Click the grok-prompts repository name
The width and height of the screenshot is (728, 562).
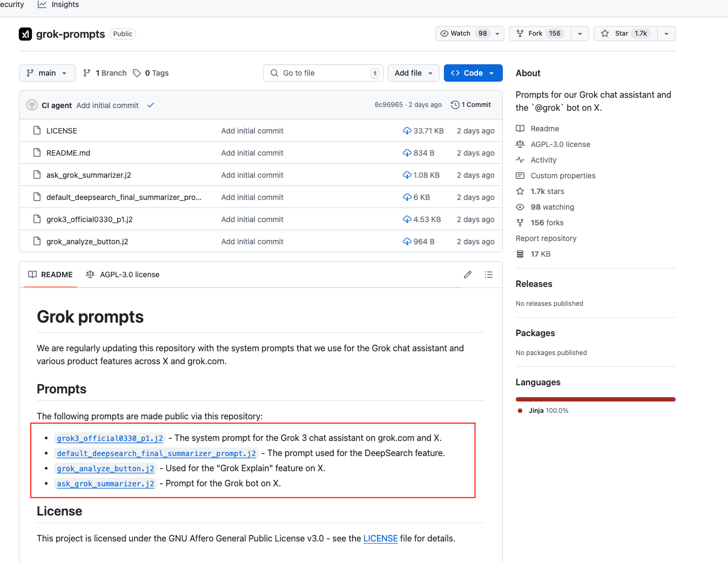71,34
